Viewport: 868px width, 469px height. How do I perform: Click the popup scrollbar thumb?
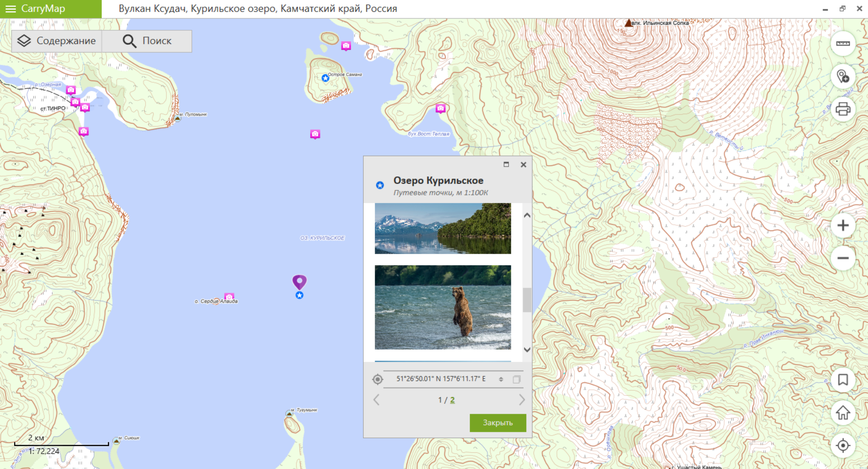(527, 300)
